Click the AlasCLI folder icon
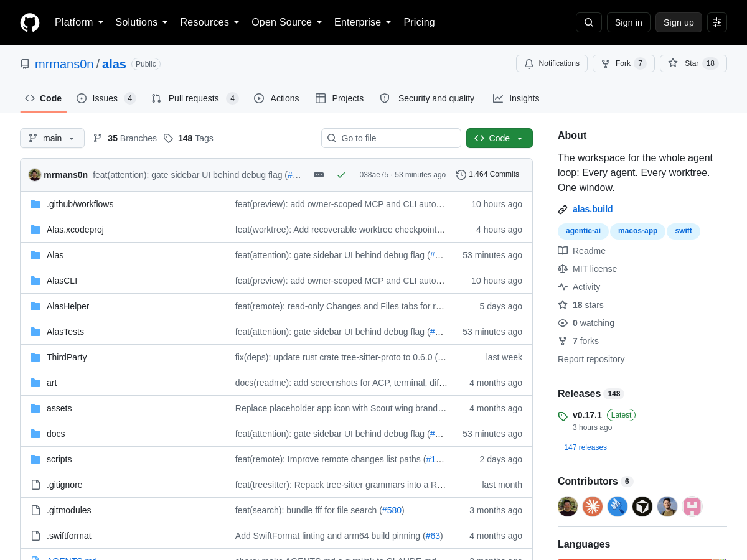This screenshot has width=747, height=560. tap(35, 281)
